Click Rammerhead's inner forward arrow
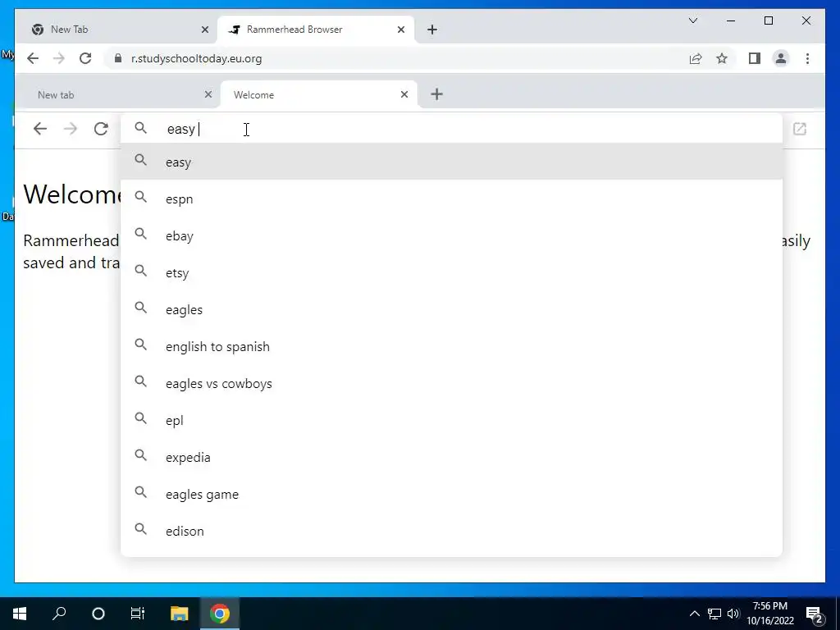Image resolution: width=840 pixels, height=630 pixels. click(71, 129)
